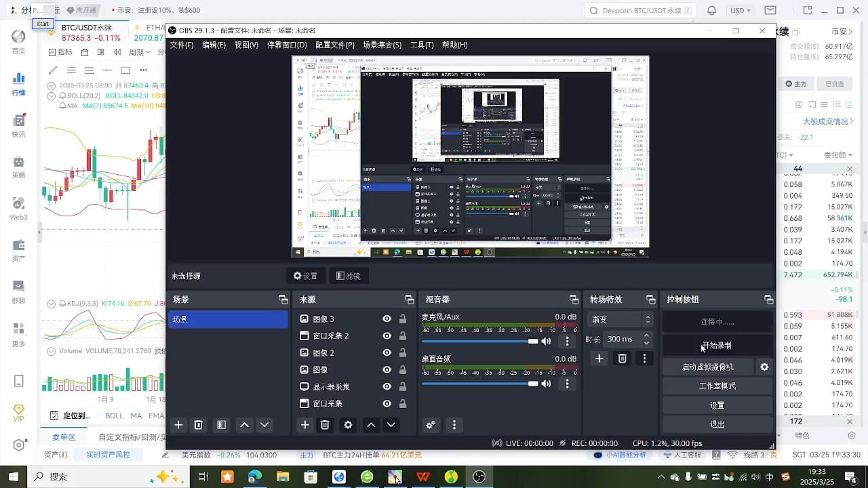Delete the selected source via trash icon
The image size is (868, 488).
pos(325,425)
